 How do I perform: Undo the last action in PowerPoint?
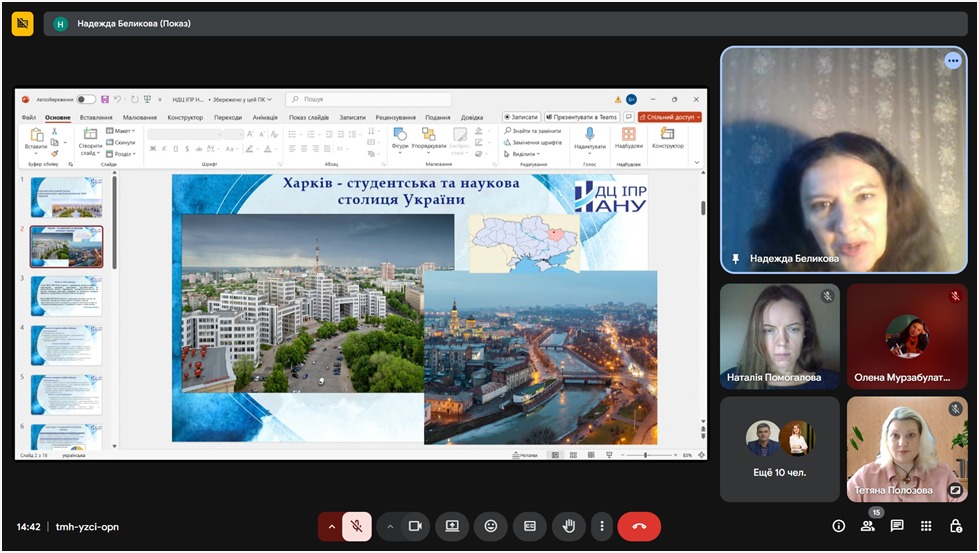(x=118, y=99)
